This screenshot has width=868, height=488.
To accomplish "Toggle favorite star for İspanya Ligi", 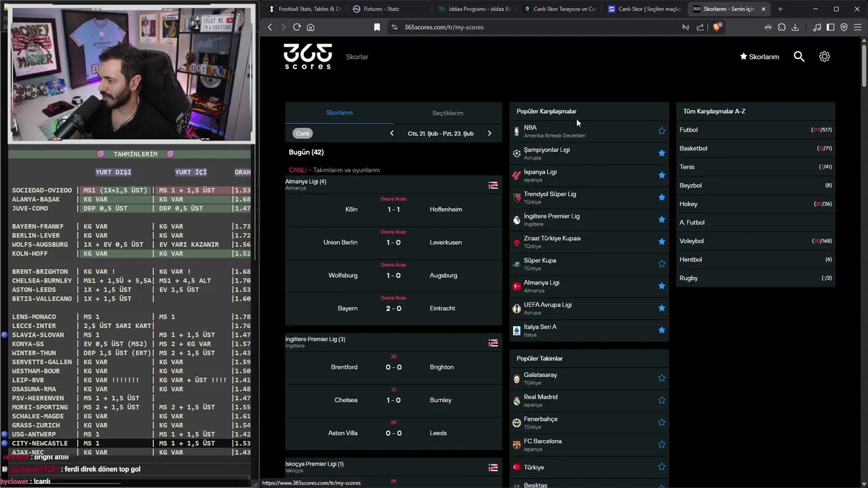I will pyautogui.click(x=662, y=175).
